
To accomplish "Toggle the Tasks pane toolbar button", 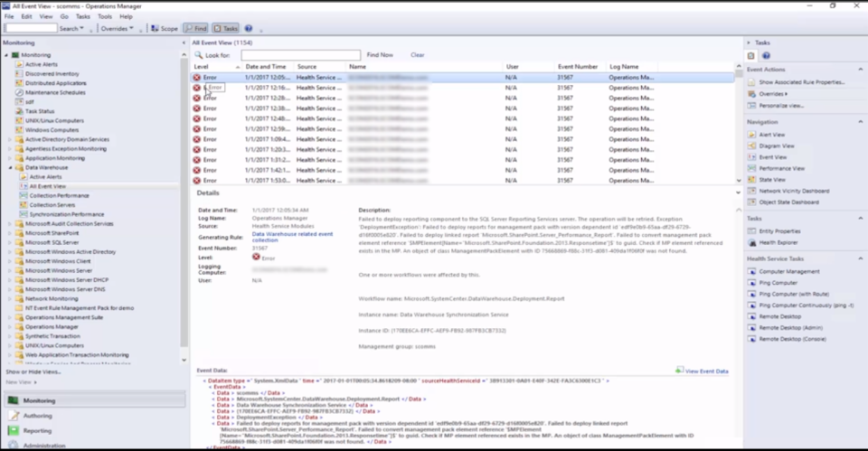I will pos(226,28).
